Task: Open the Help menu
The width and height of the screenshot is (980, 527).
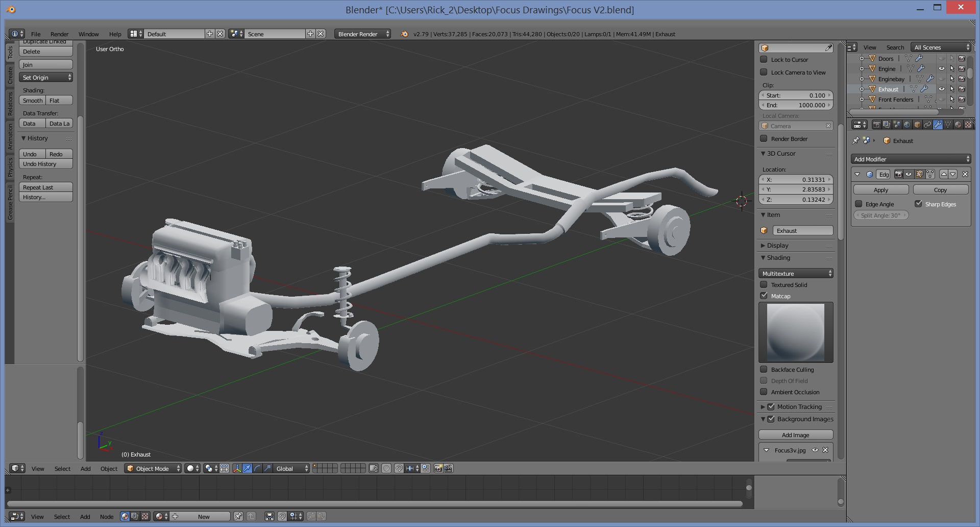Action: (x=115, y=34)
